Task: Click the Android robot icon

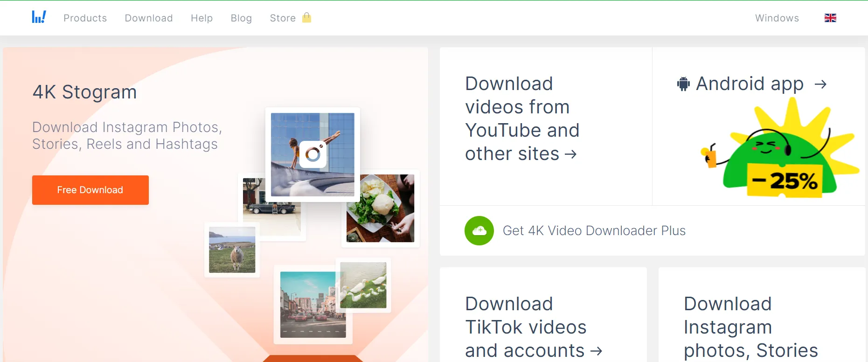Action: 683,84
